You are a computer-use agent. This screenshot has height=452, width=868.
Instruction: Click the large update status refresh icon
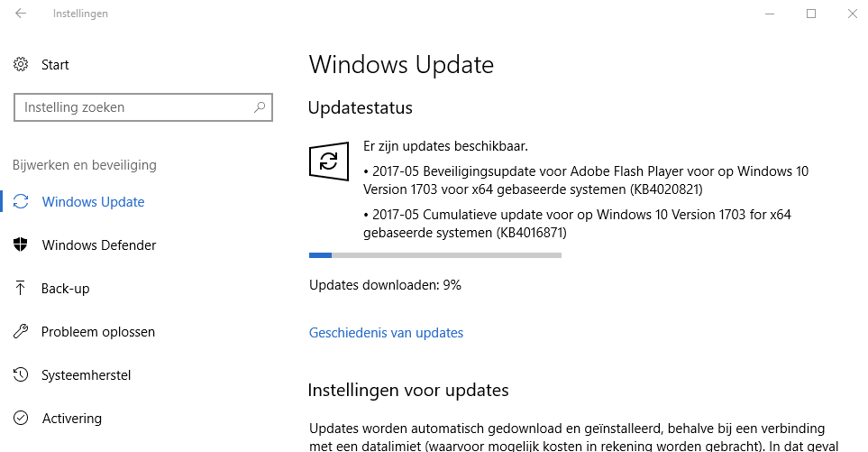click(x=328, y=161)
